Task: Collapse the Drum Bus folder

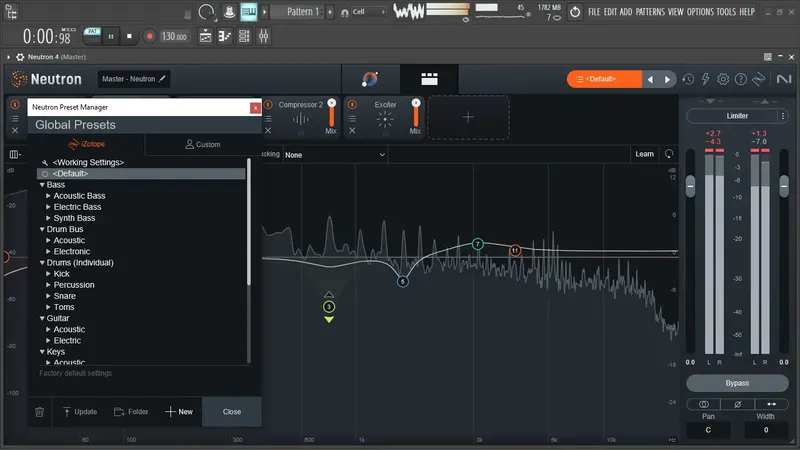Action: pos(42,229)
